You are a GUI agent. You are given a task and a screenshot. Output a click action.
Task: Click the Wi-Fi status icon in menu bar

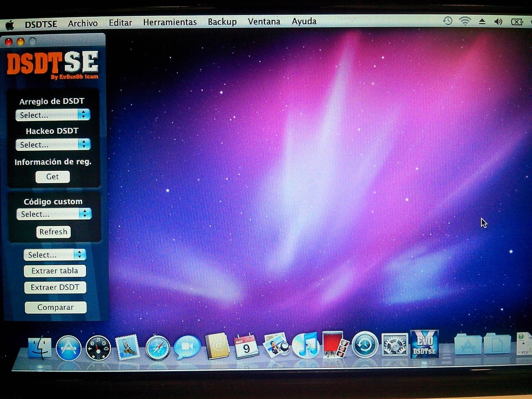[x=465, y=21]
